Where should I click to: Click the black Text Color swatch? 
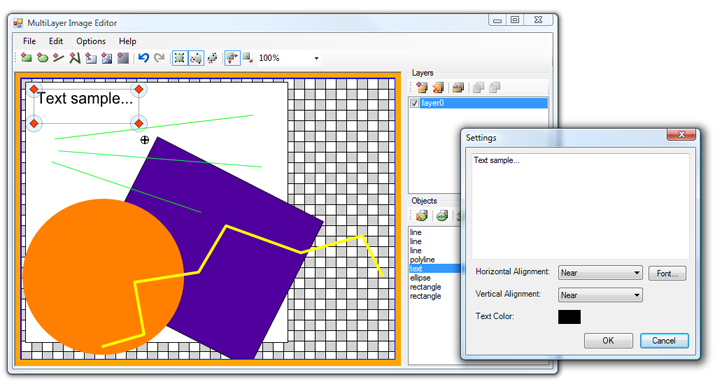tap(569, 317)
